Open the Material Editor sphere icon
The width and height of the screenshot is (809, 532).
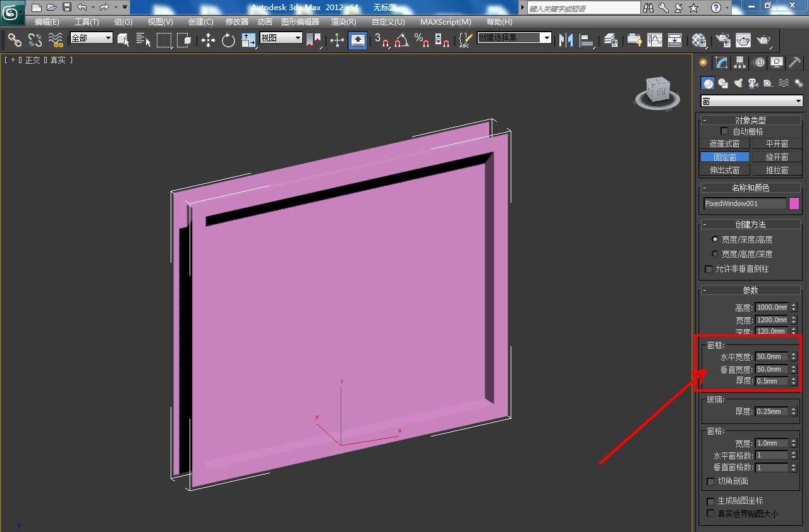click(698, 40)
